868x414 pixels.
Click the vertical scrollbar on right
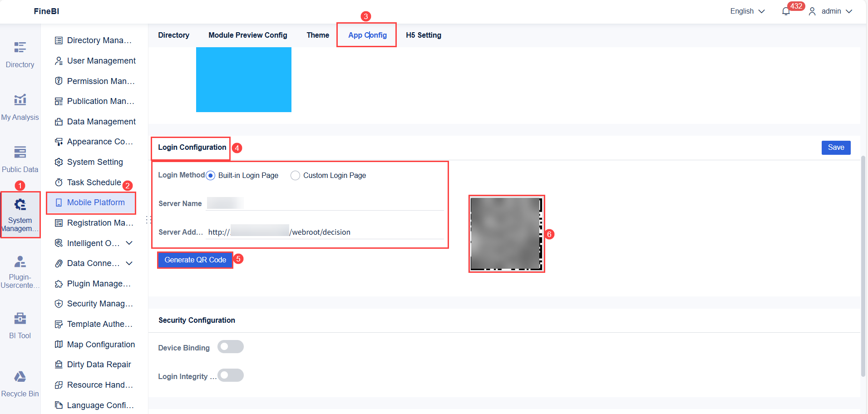[x=863, y=266]
